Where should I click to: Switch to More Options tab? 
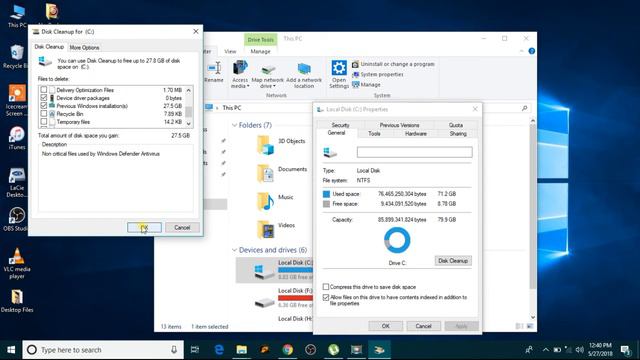tap(84, 47)
